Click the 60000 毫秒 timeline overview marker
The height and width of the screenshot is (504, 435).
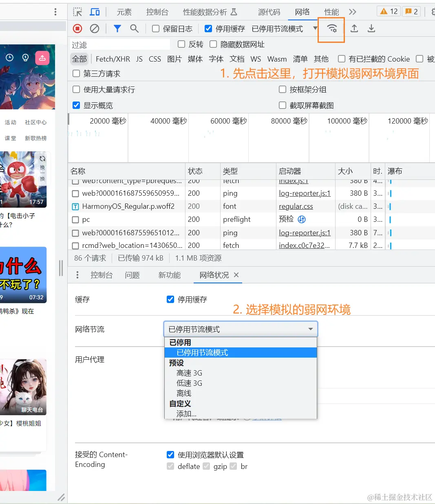pyautogui.click(x=228, y=121)
